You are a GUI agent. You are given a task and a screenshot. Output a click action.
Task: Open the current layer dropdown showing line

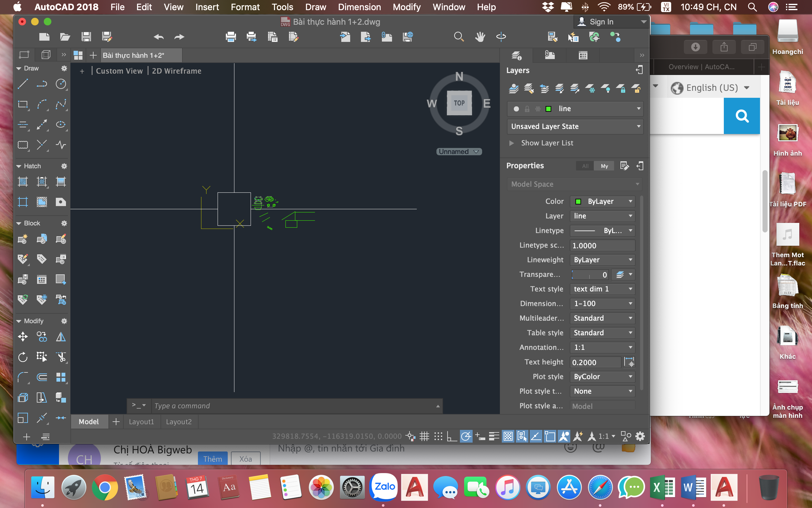click(575, 109)
